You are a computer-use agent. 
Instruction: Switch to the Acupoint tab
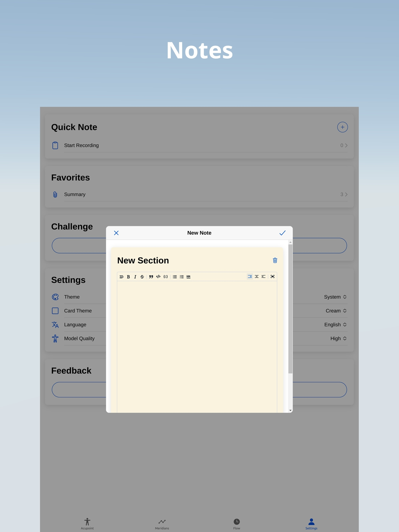87,523
